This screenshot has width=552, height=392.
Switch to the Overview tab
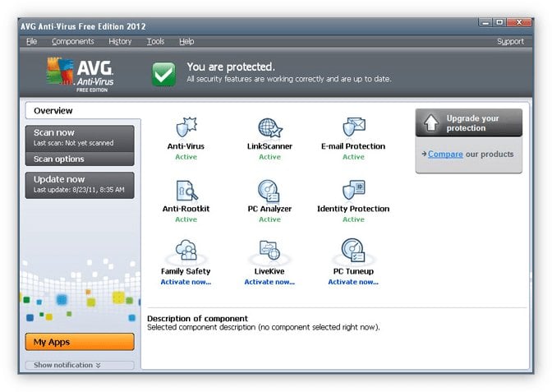pos(53,110)
